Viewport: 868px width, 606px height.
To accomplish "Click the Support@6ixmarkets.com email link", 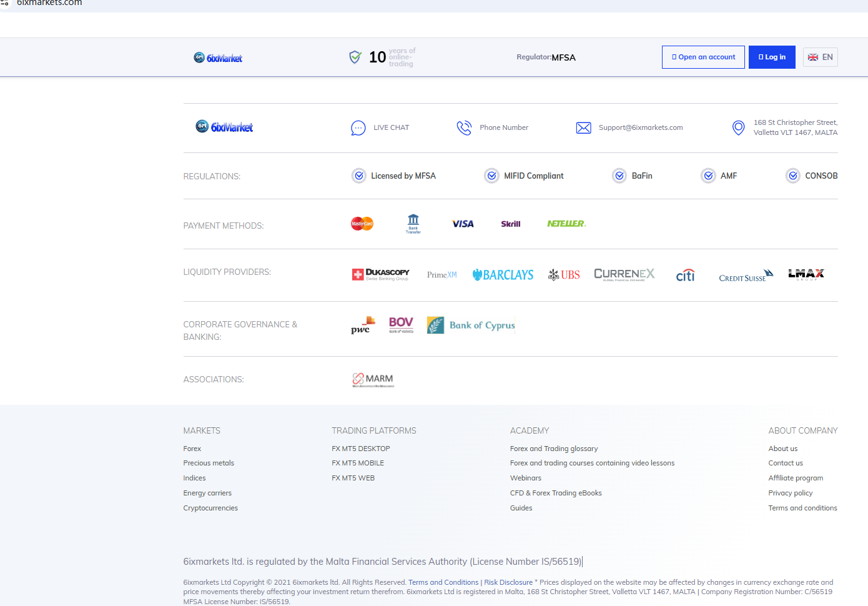I will (x=641, y=127).
